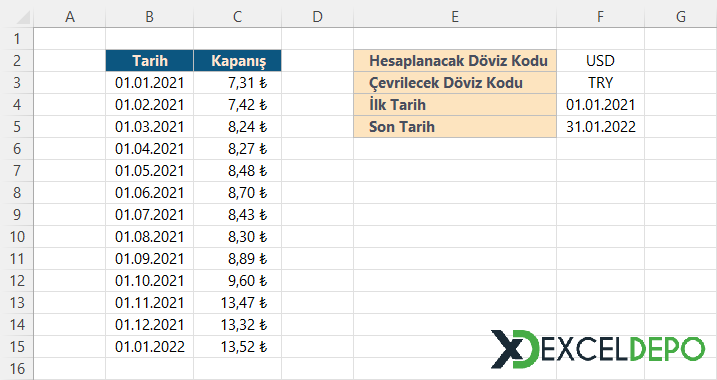The height and width of the screenshot is (380, 717).
Task: Click the Tarih header cell
Action: pos(150,61)
